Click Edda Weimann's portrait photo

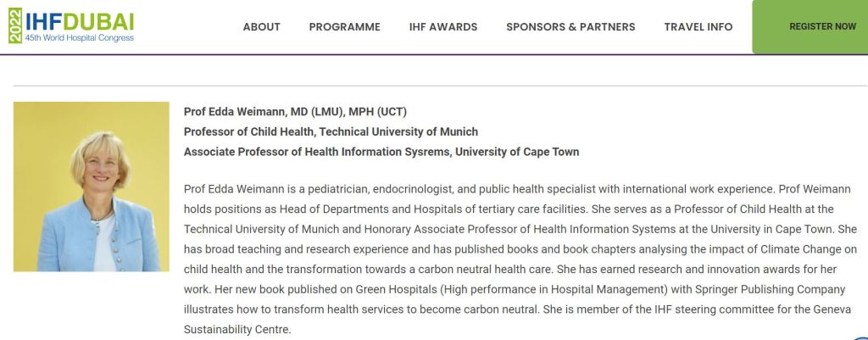click(92, 187)
